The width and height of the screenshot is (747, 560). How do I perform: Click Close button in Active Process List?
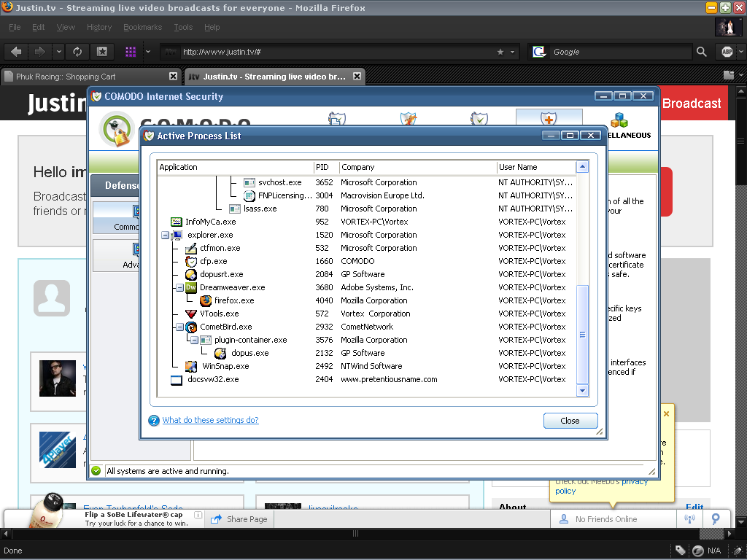coord(570,421)
